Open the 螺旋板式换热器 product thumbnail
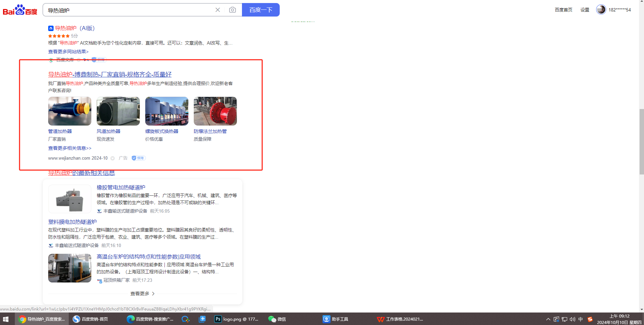Screen dimensions: 644x325 pos(167,111)
